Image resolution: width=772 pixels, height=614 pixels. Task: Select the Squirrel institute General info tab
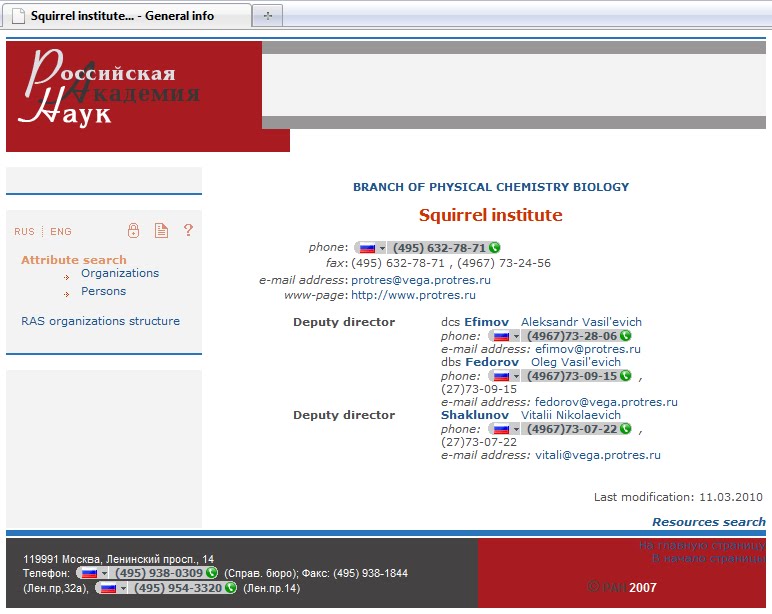point(127,16)
